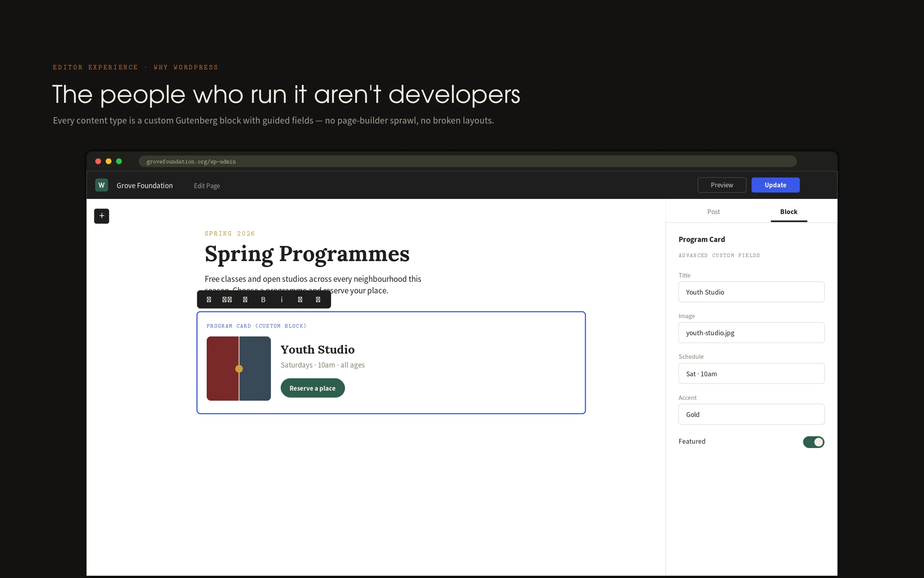Image resolution: width=924 pixels, height=578 pixels.
Task: Click the blue Update button
Action: (775, 185)
